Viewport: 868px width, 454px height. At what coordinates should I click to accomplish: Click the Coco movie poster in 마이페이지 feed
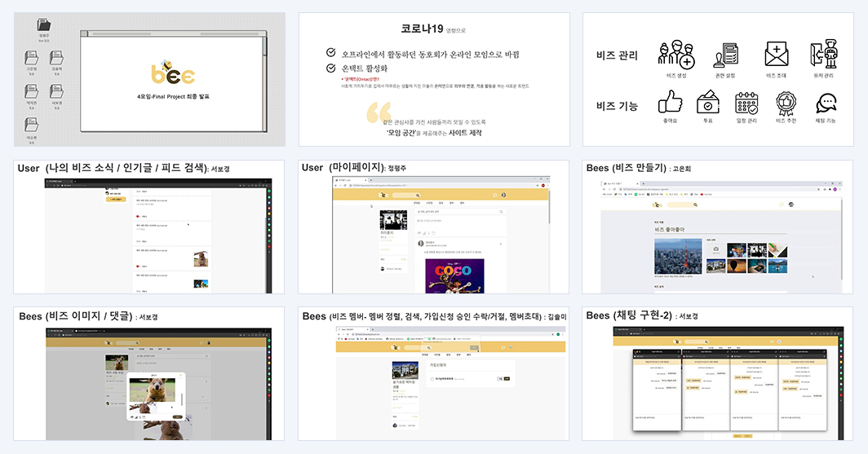[x=454, y=275]
